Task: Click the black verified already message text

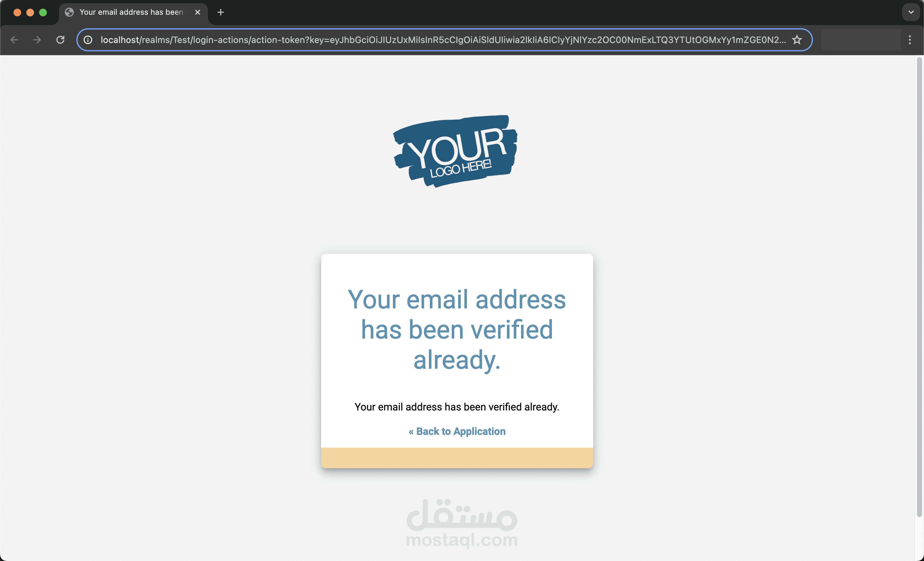Action: (x=457, y=407)
